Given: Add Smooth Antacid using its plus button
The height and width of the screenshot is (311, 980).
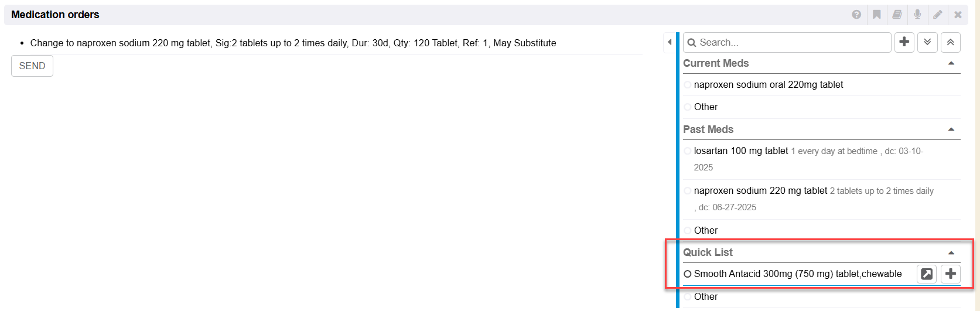Looking at the screenshot, I should point(951,274).
